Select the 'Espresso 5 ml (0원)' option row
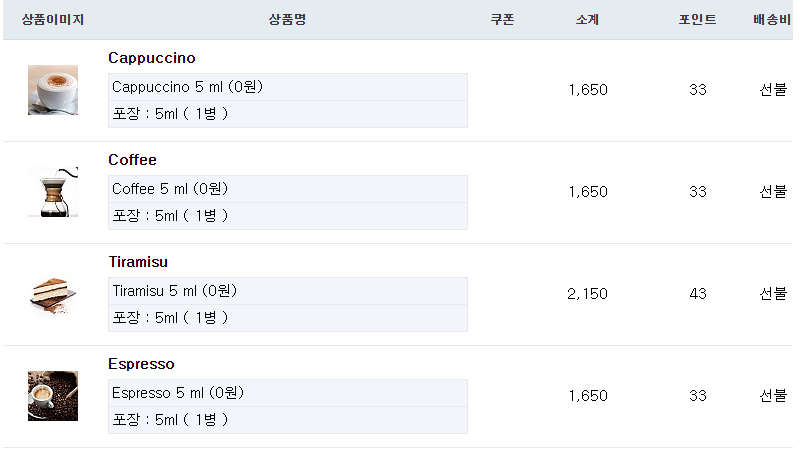 pos(288,393)
